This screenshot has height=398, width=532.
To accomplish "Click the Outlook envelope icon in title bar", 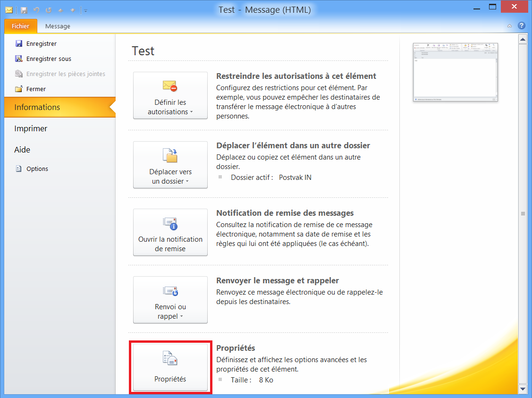I will [9, 10].
